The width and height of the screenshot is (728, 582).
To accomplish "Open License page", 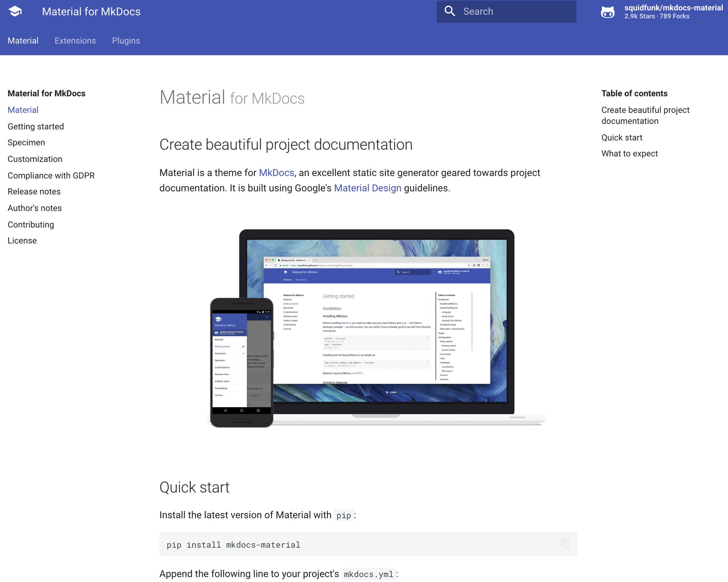I will (x=22, y=241).
